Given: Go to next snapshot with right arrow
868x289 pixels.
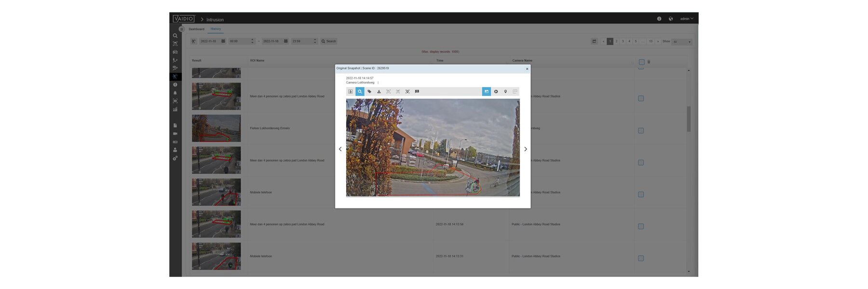Looking at the screenshot, I should (526, 149).
